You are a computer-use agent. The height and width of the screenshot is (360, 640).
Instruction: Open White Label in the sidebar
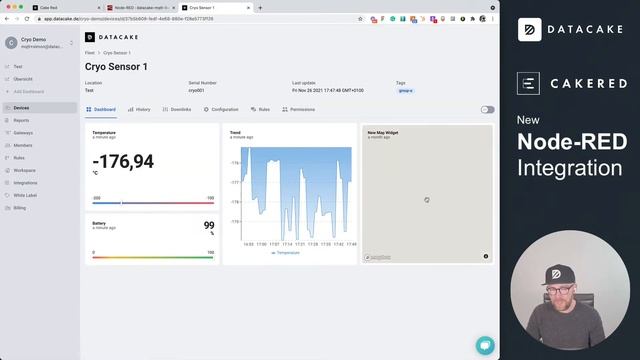[25, 196]
